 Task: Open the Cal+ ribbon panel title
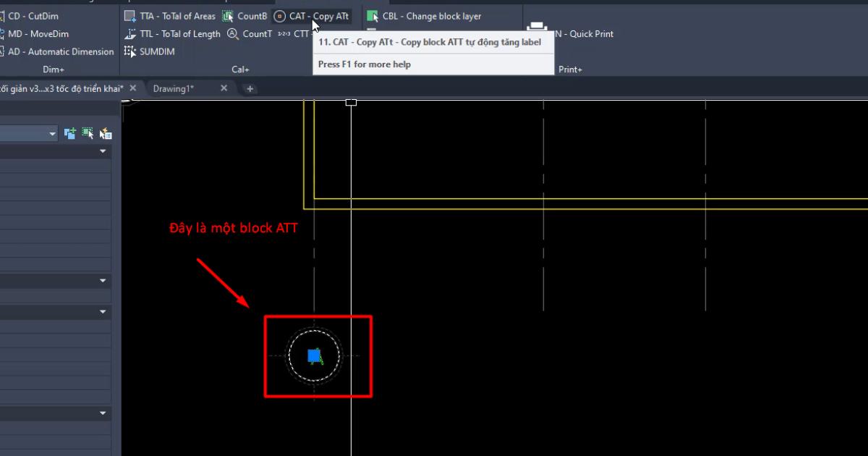click(x=240, y=69)
